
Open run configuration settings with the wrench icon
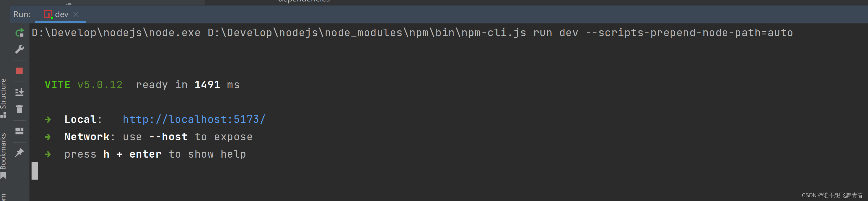click(x=20, y=50)
